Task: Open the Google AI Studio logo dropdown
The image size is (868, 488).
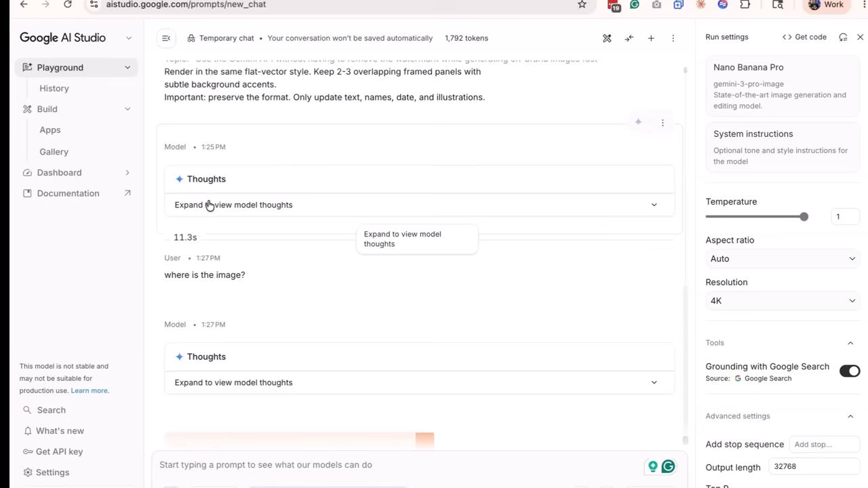Action: point(129,38)
